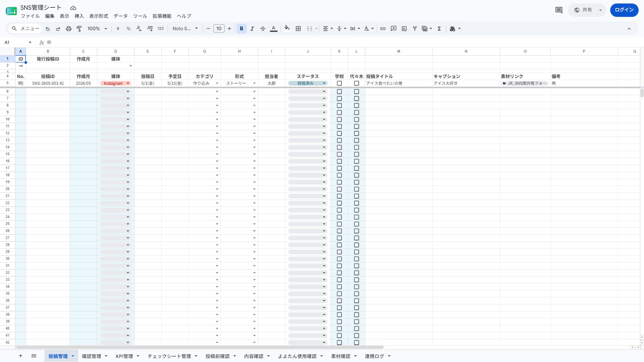Add a new sheet with plus icon
Viewport: 644px width, 362px height.
tap(20, 356)
